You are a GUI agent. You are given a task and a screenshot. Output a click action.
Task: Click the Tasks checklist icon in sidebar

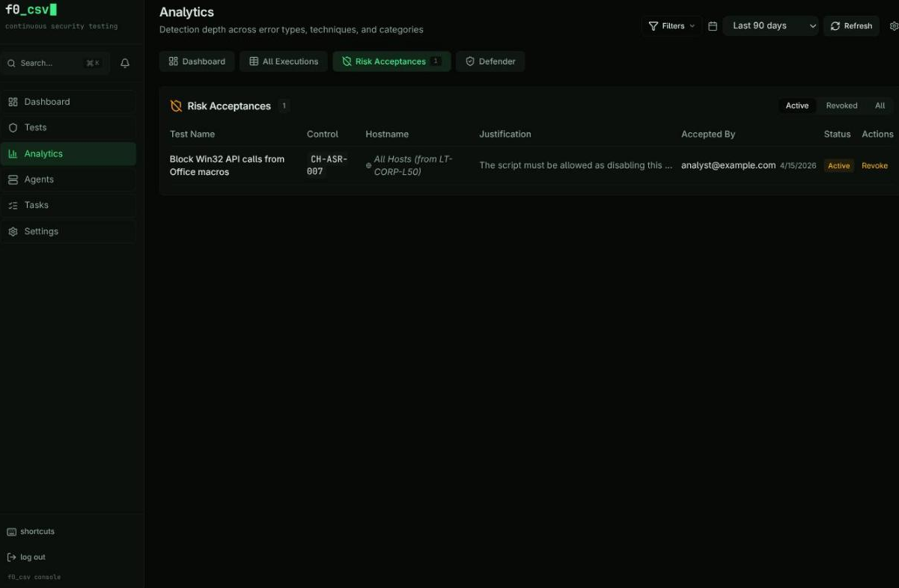[x=13, y=205]
